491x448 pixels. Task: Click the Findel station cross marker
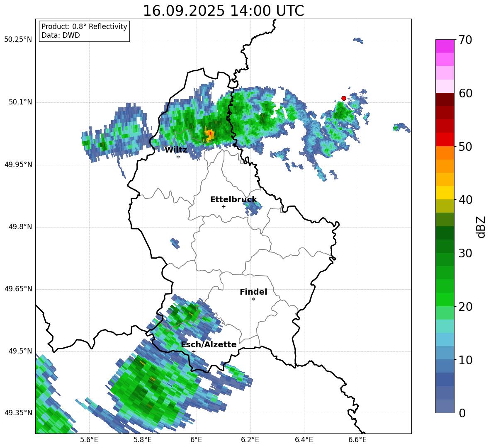[253, 299]
